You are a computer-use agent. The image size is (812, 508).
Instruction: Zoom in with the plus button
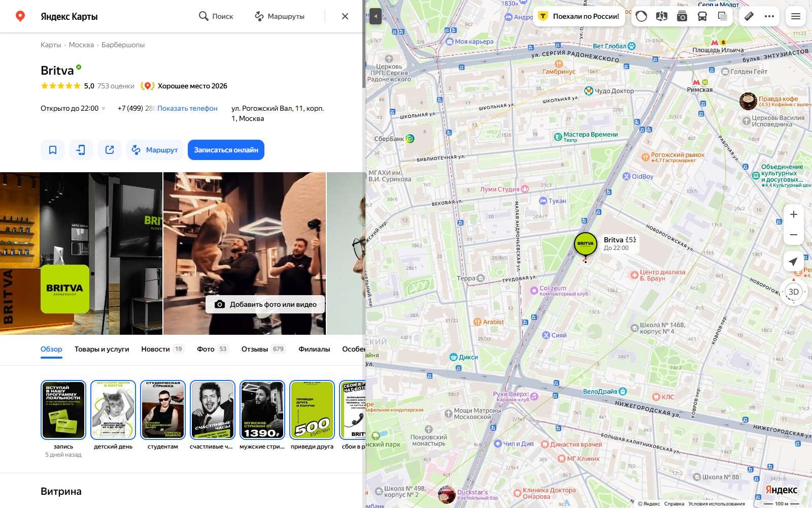point(794,214)
